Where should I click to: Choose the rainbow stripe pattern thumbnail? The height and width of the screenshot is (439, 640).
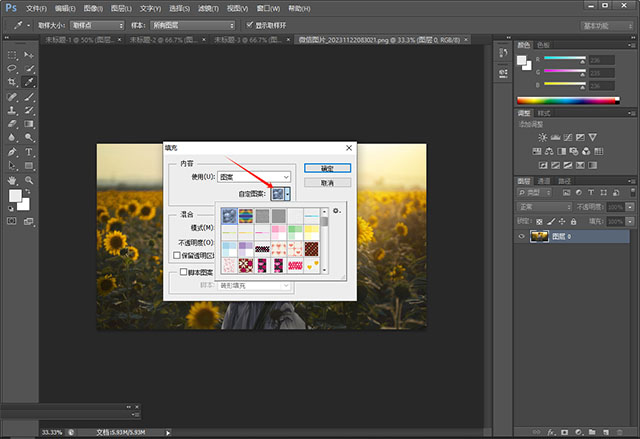click(x=248, y=214)
